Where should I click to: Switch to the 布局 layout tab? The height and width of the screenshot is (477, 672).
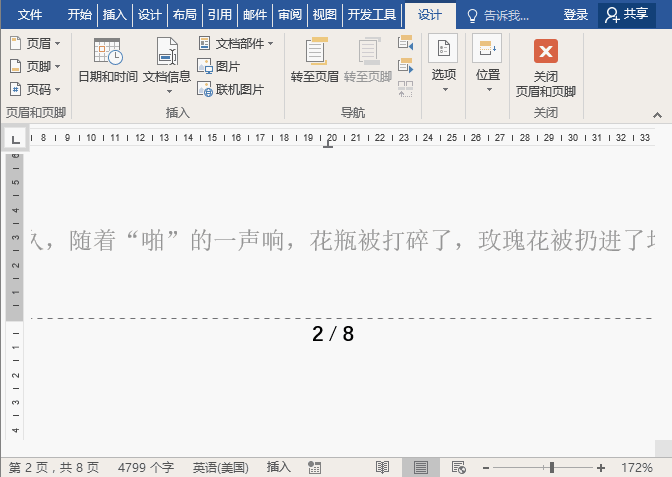185,15
